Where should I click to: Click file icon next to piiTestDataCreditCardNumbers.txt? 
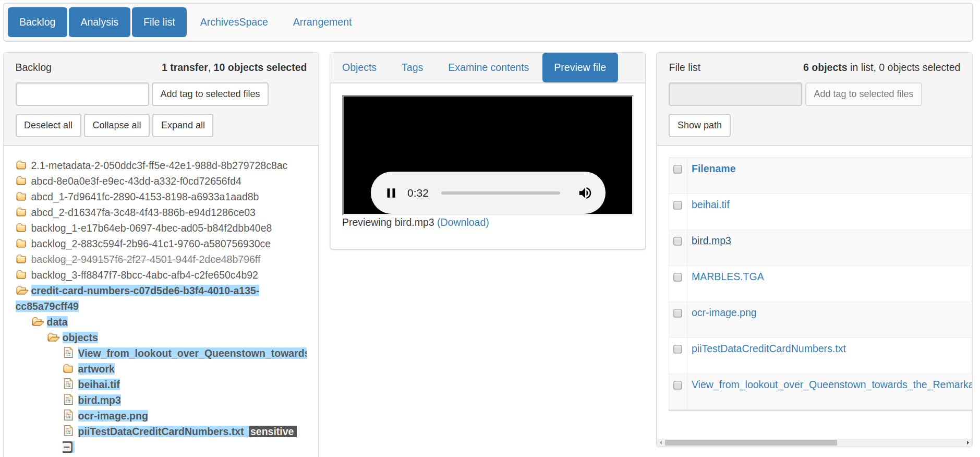68,431
